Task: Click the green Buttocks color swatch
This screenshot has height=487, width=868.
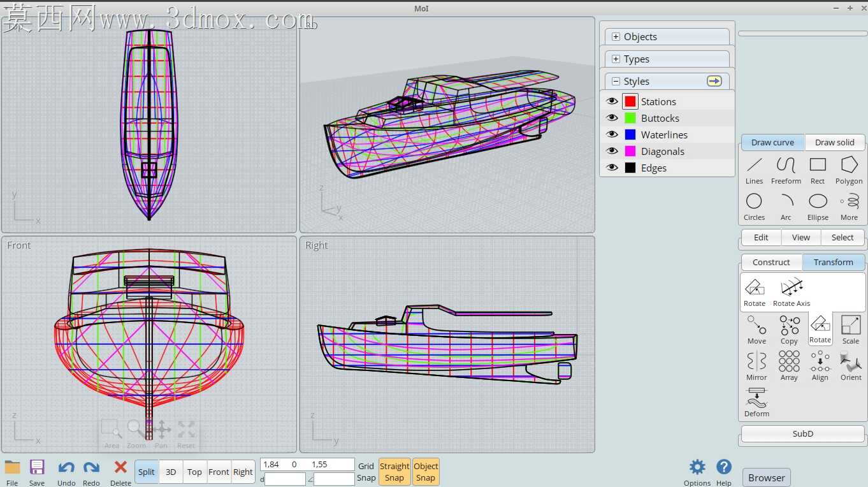Action: tap(630, 118)
